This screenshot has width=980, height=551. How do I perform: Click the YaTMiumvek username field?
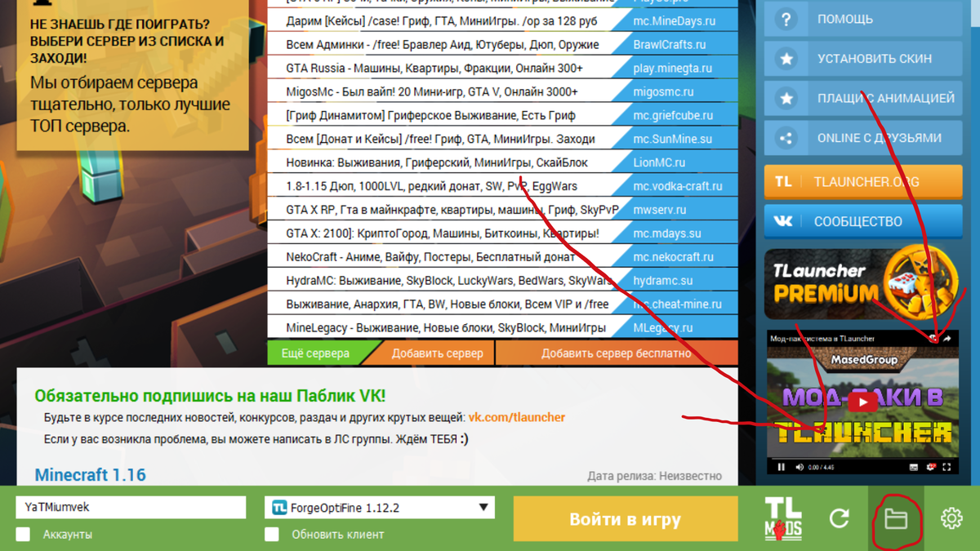tap(131, 507)
